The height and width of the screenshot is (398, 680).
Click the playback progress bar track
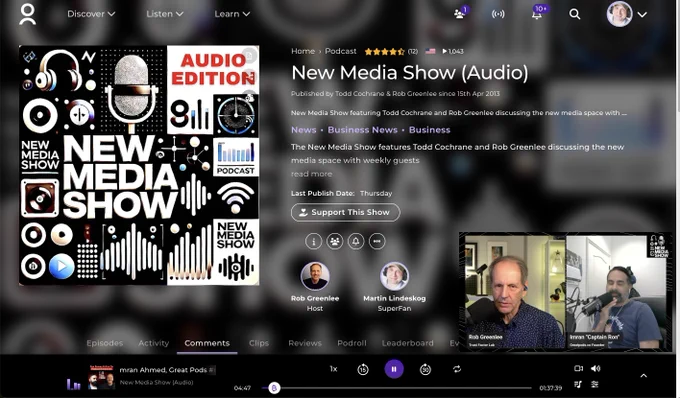[x=397, y=388]
